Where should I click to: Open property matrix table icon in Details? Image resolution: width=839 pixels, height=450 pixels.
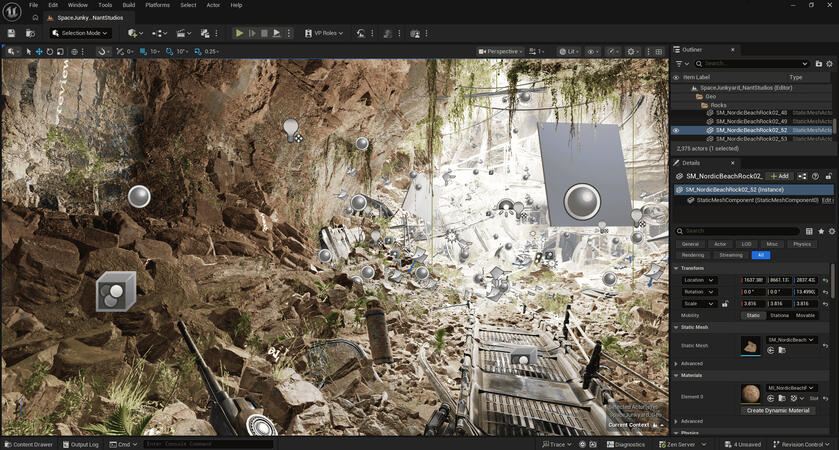click(x=809, y=231)
